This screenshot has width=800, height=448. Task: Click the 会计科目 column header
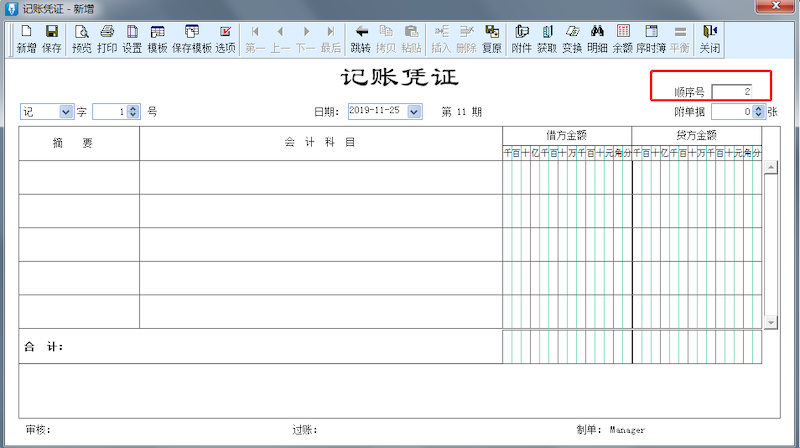[x=321, y=143]
